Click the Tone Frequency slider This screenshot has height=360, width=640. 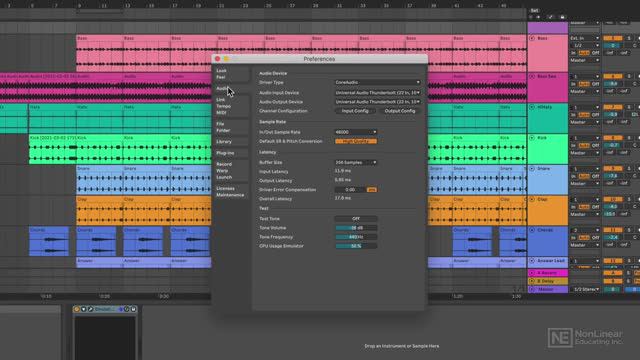[x=356, y=237]
